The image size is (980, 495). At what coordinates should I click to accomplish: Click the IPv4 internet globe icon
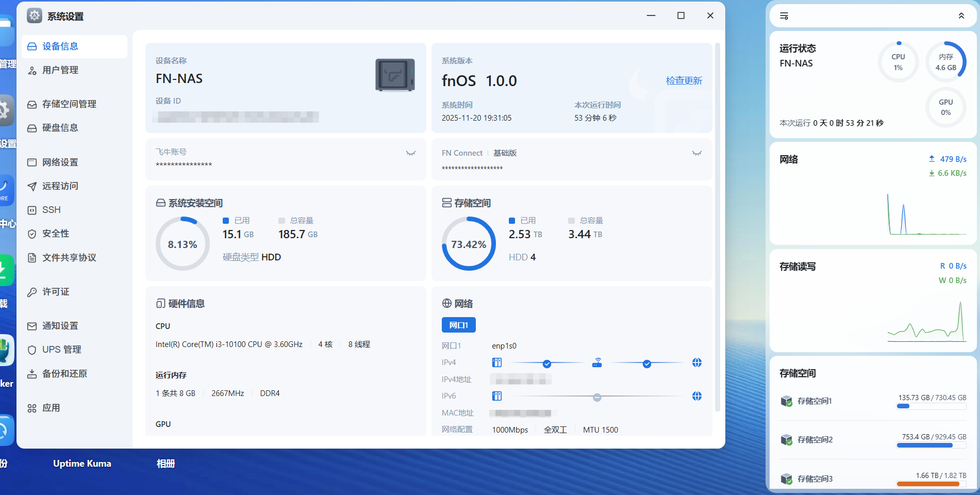click(696, 362)
